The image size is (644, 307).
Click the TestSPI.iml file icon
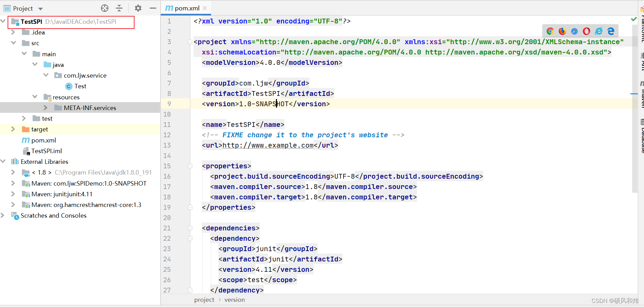pos(26,151)
